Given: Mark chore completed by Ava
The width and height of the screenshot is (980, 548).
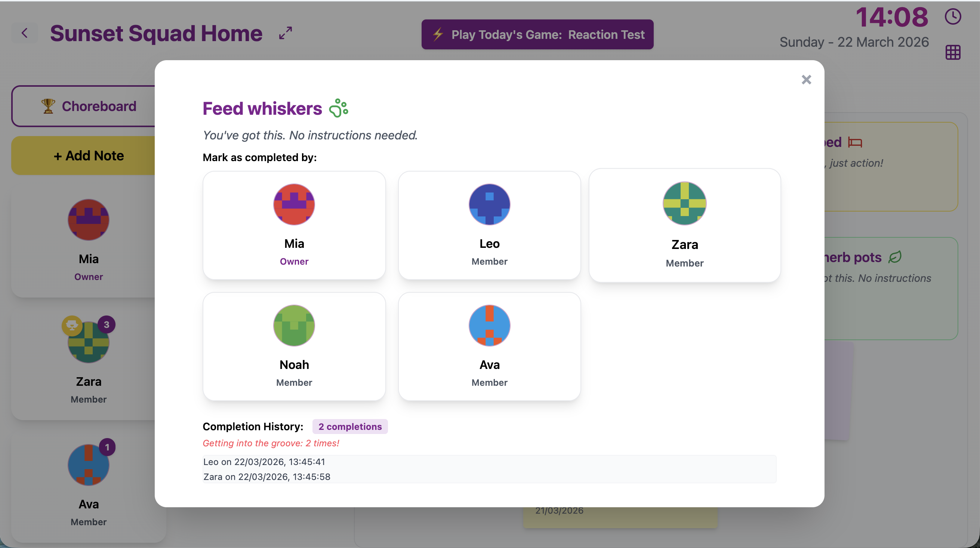Looking at the screenshot, I should (x=489, y=346).
